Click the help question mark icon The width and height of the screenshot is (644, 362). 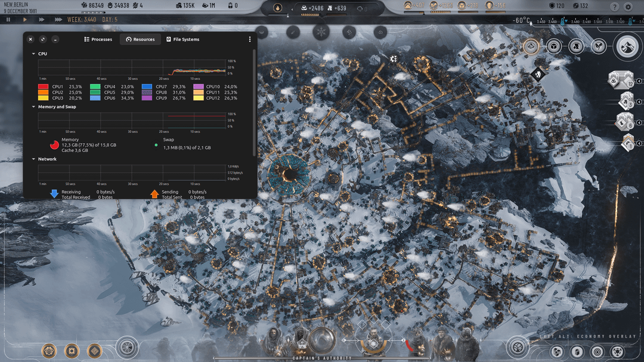(x=614, y=7)
